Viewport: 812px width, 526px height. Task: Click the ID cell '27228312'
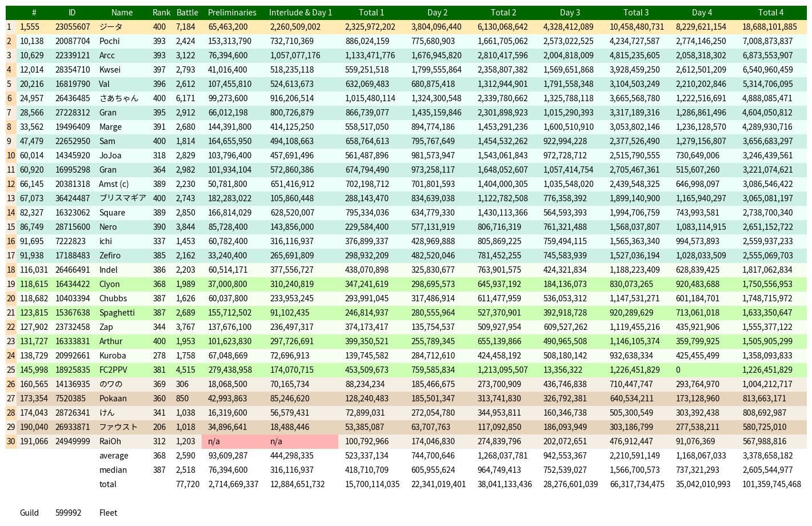tap(73, 113)
